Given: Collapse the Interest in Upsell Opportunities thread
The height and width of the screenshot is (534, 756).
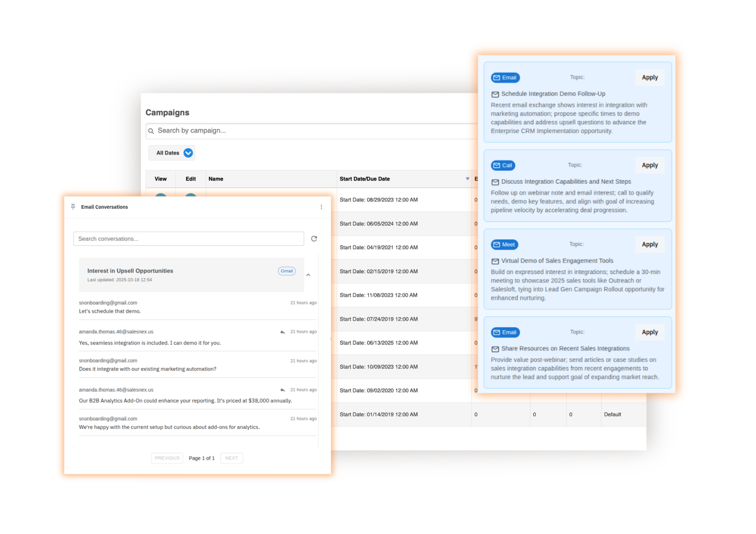Looking at the screenshot, I should pyautogui.click(x=308, y=275).
